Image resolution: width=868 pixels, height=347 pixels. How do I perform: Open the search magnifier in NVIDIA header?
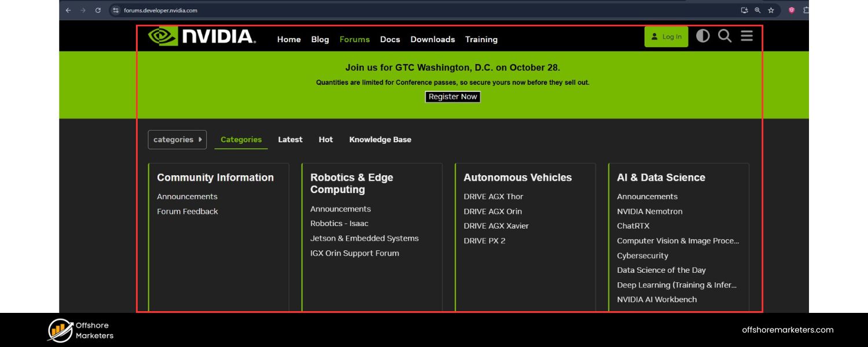coord(724,36)
